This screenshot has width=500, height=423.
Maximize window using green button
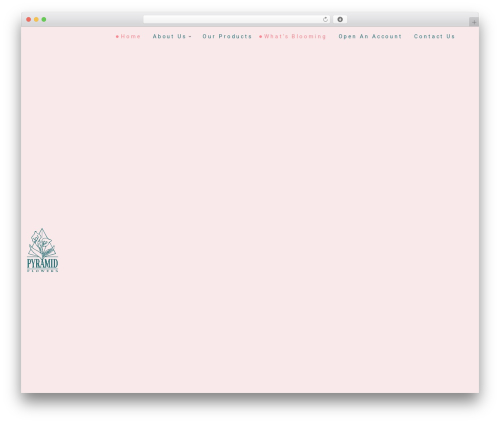(44, 19)
